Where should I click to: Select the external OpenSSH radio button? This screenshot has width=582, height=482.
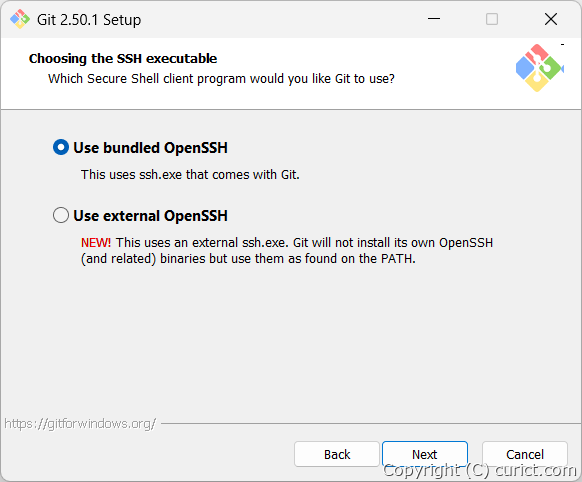[x=61, y=215]
